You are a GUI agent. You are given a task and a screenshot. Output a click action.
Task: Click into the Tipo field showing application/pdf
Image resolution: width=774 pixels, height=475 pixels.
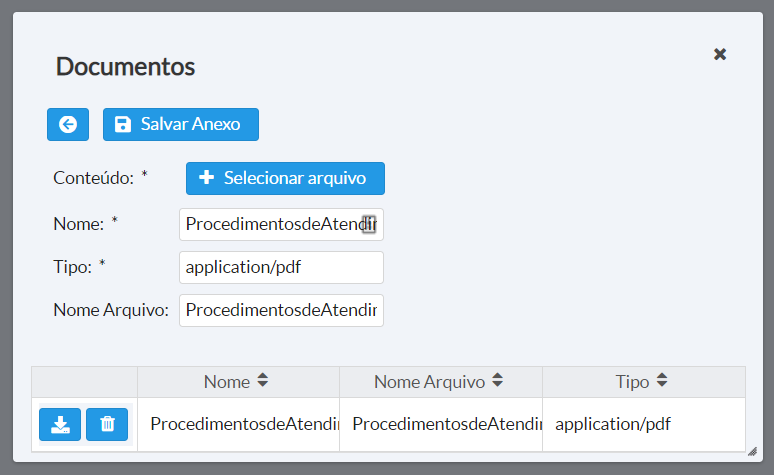pyautogui.click(x=281, y=267)
